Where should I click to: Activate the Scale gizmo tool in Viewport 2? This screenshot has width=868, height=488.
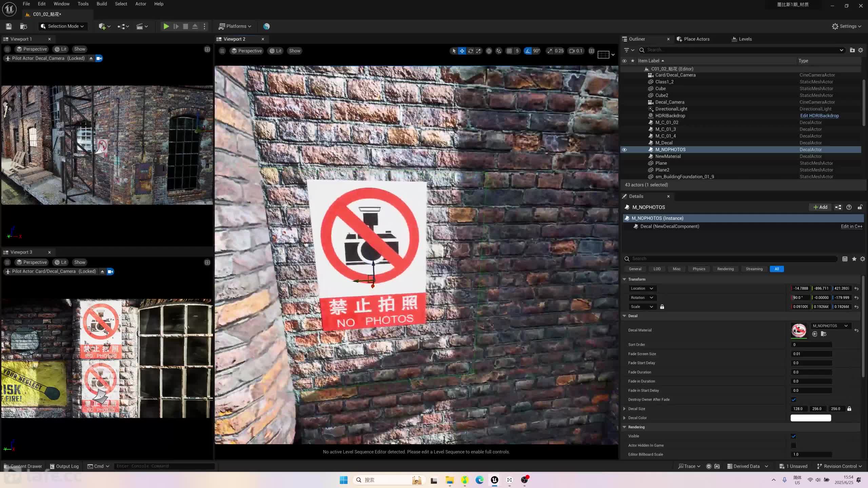tap(478, 51)
